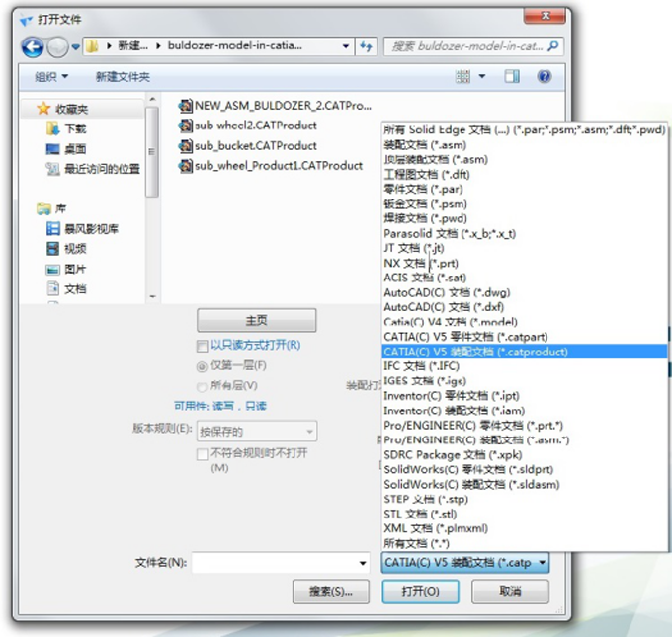
Task: Open the file type filter dropdown
Action: pyautogui.click(x=463, y=563)
